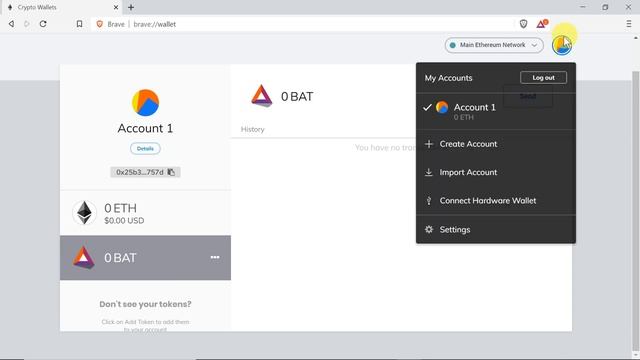Click the gear icon beside Settings
This screenshot has height=360, width=640.
(429, 229)
